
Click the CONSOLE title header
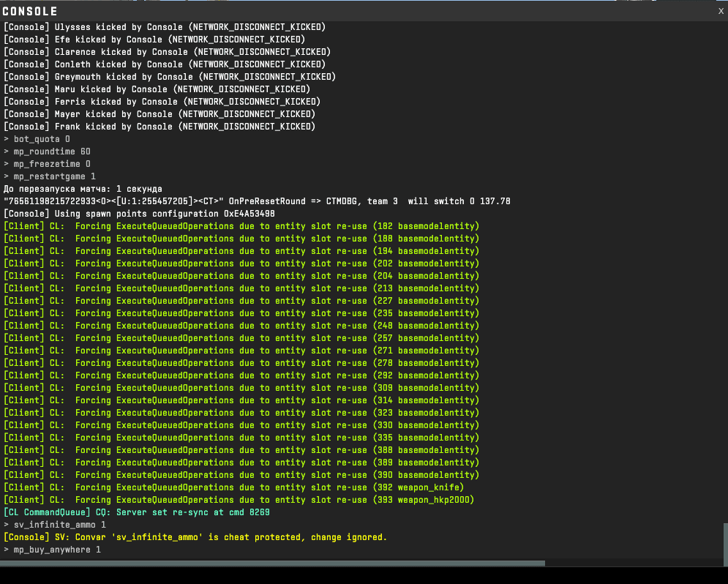tap(30, 12)
